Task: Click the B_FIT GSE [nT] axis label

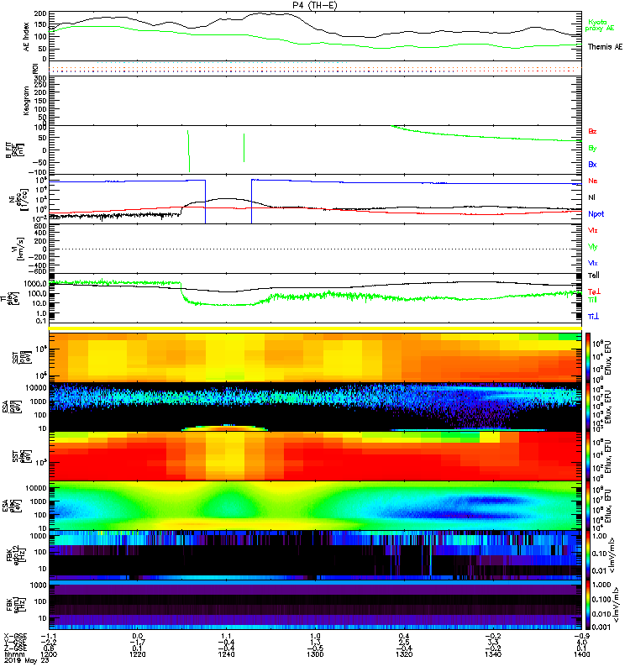Action: click(13, 150)
